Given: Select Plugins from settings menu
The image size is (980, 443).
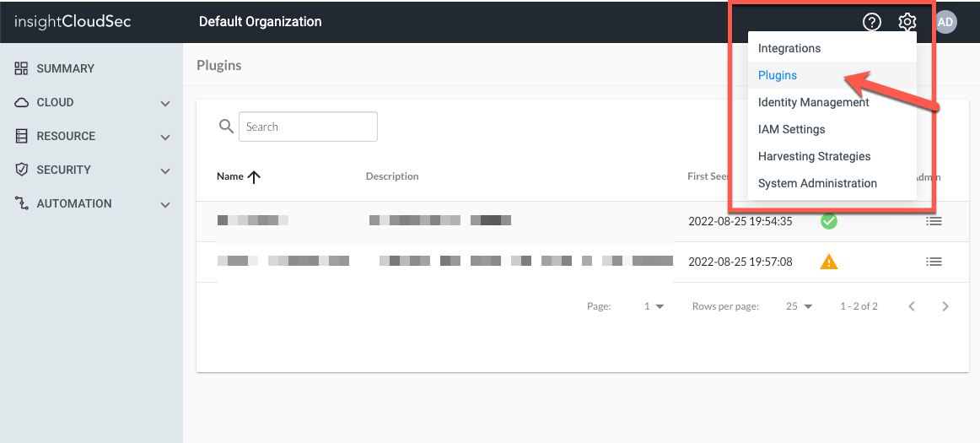Looking at the screenshot, I should point(832,75).
